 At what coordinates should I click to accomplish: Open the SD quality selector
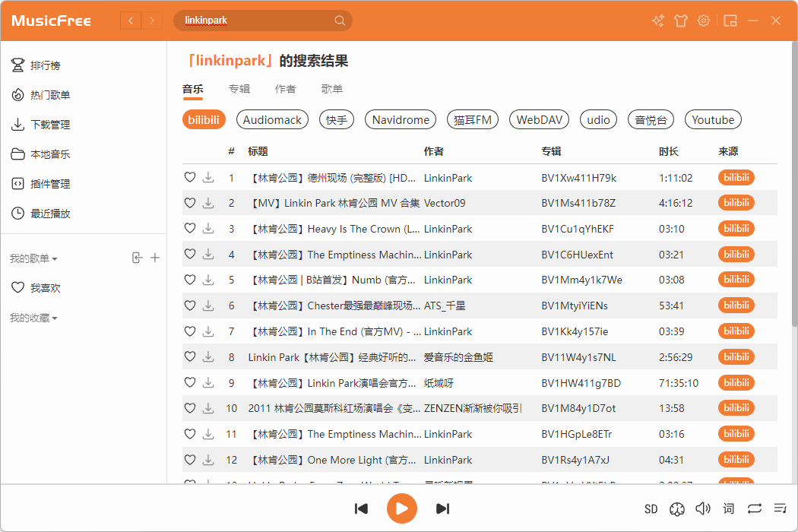(651, 509)
